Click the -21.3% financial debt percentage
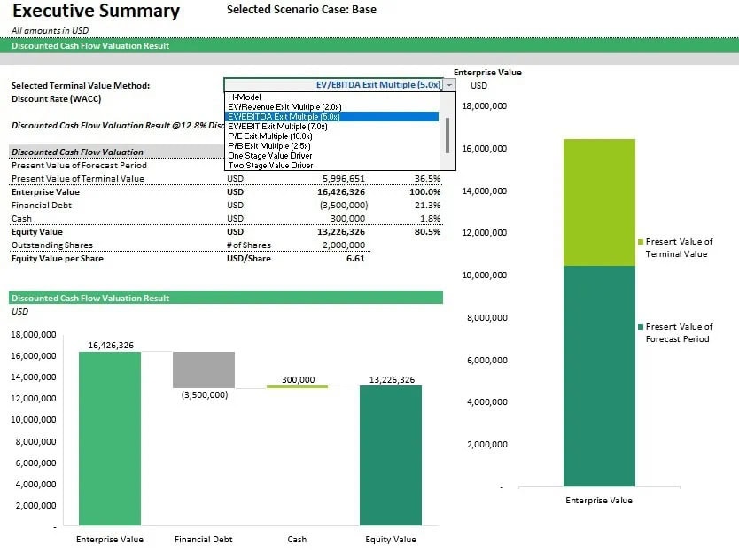The width and height of the screenshot is (739, 560). [426, 205]
